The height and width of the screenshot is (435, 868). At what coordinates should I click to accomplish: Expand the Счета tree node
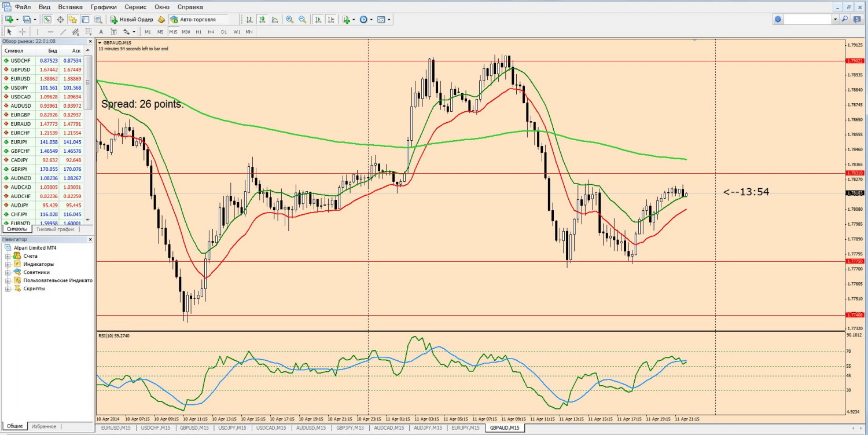tap(8, 256)
